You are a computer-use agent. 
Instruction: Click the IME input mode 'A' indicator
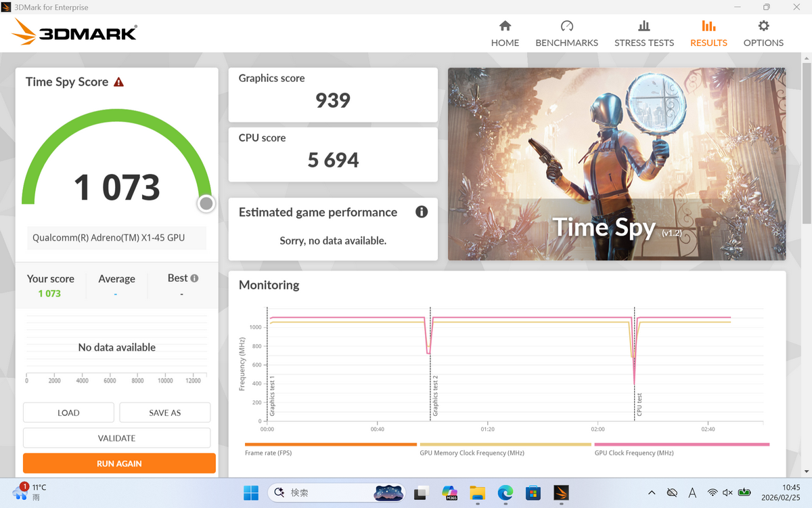692,492
